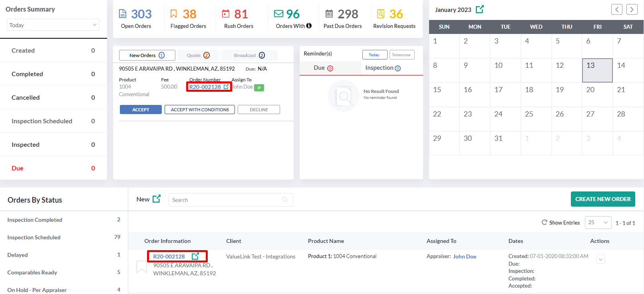
Task: Switch to the New Orders tab
Action: click(x=147, y=55)
